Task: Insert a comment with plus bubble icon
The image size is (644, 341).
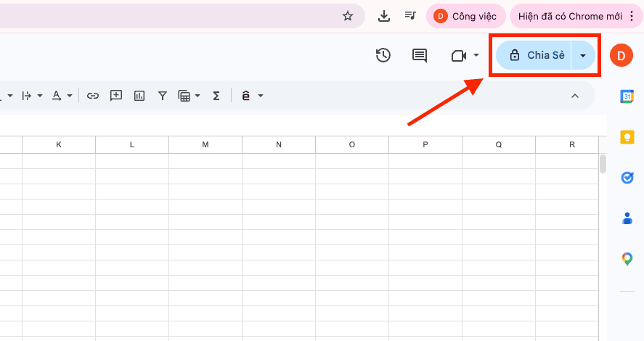Action: coord(116,96)
